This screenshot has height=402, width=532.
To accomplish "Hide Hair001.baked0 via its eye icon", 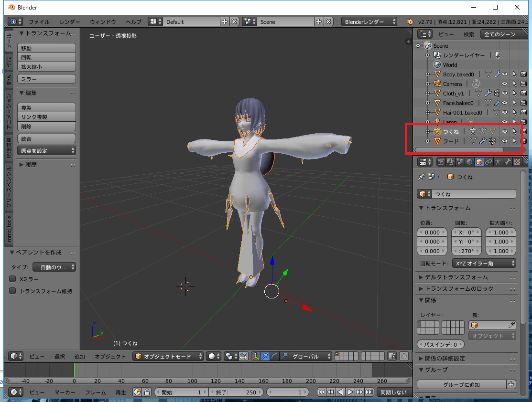I will tap(505, 112).
